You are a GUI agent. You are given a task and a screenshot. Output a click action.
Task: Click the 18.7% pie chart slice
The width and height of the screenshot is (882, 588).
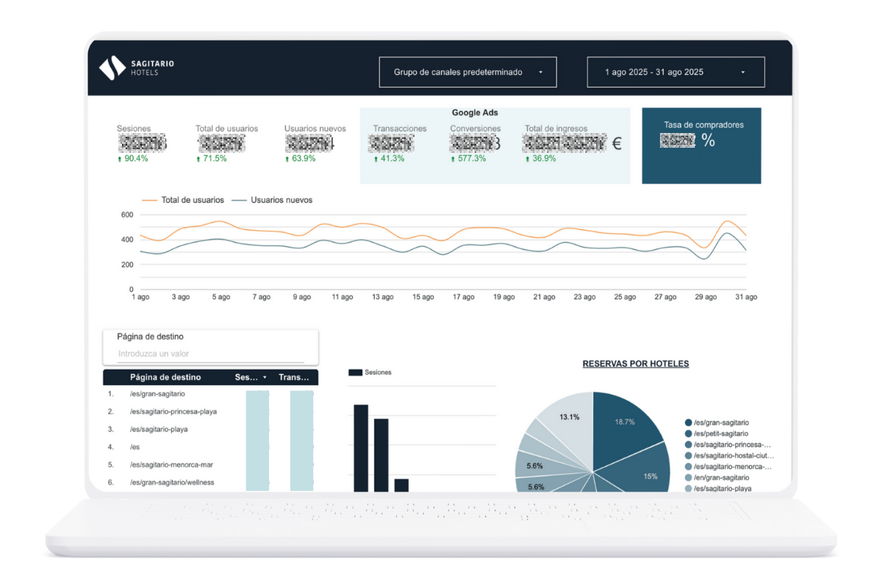click(x=624, y=425)
